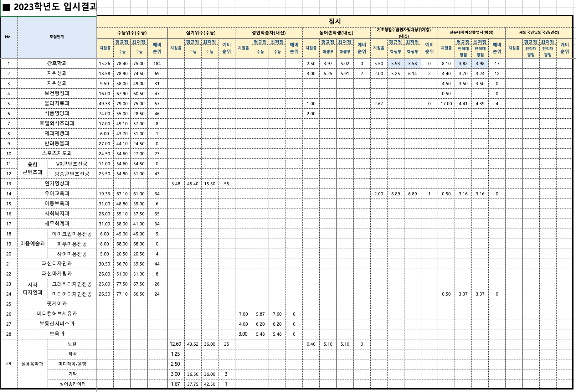The image size is (576, 392).
Task: Select the 아동보육과 department cell
Action: pyautogui.click(x=57, y=204)
